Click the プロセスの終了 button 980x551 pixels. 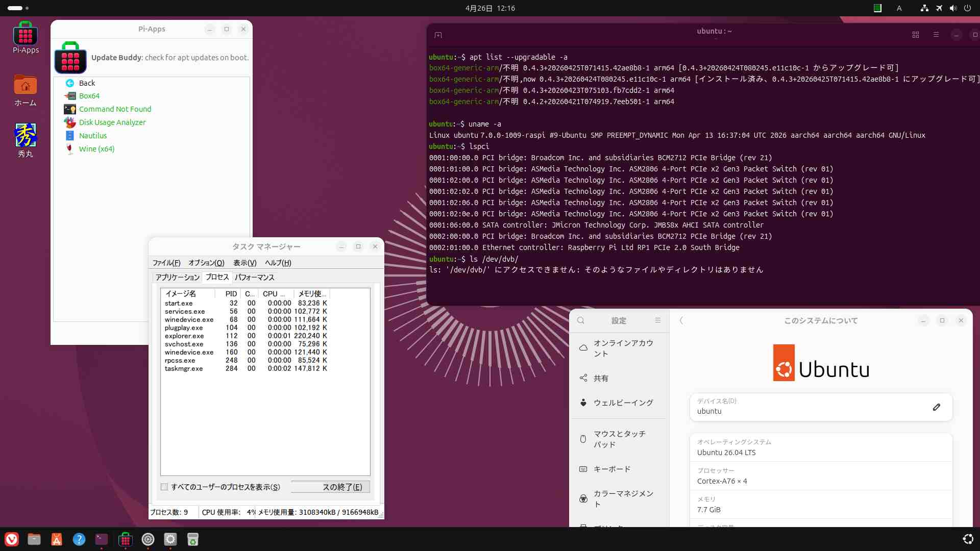330,487
